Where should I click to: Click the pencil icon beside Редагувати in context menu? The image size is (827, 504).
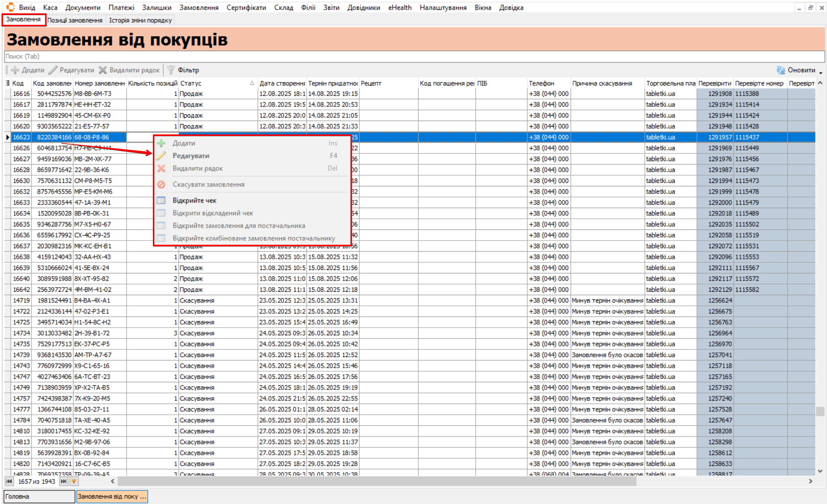pos(161,156)
